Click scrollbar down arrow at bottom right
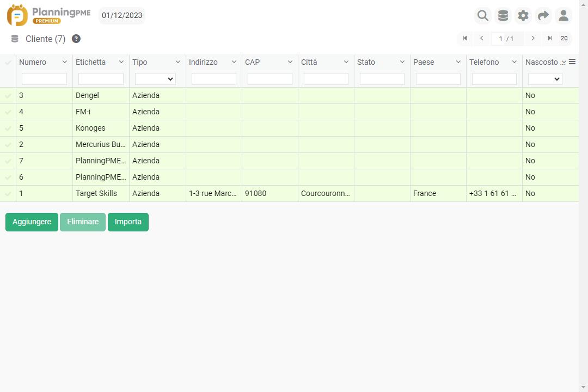The height and width of the screenshot is (392, 588). [x=583, y=387]
